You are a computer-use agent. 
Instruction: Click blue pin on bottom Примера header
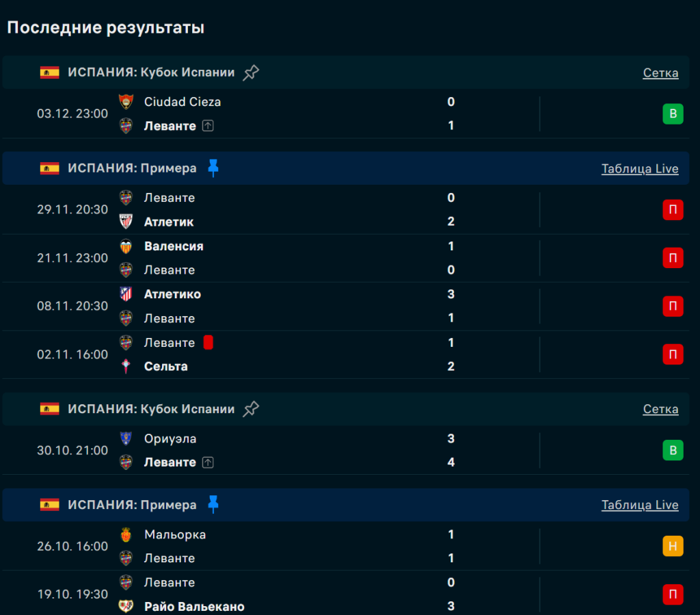click(213, 505)
